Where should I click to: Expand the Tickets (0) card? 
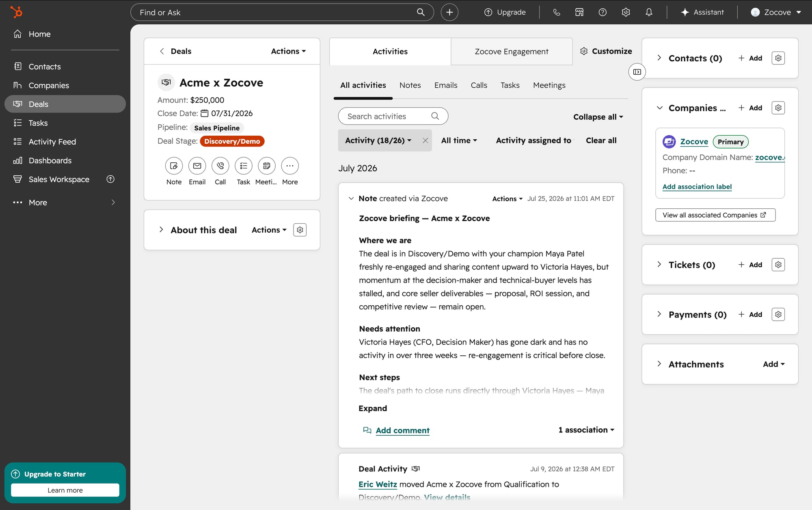[659, 264]
